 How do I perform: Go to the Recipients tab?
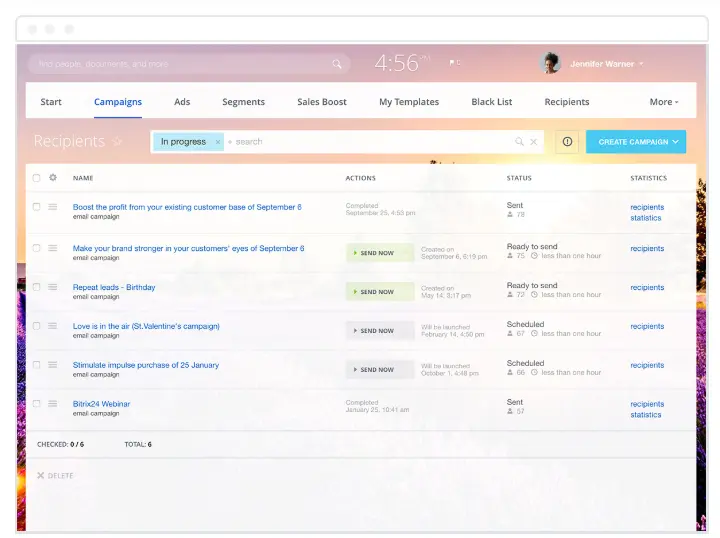click(x=567, y=102)
